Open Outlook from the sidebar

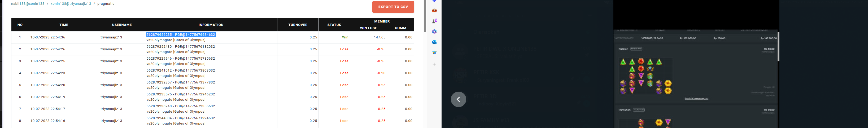pos(434,42)
